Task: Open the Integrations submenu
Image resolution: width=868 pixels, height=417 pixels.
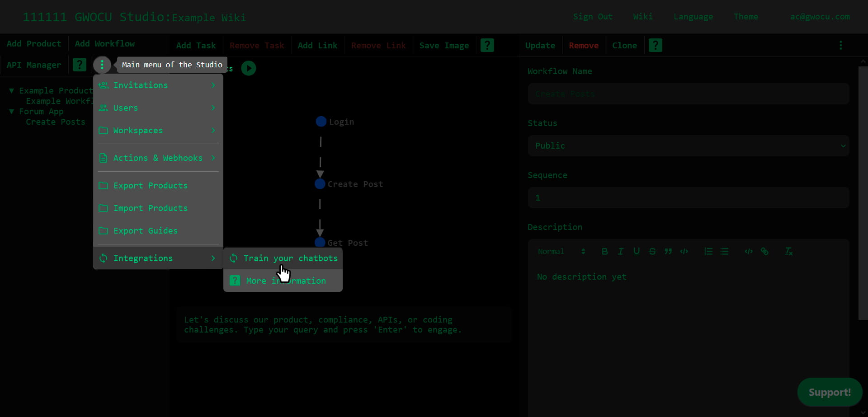Action: pyautogui.click(x=158, y=258)
